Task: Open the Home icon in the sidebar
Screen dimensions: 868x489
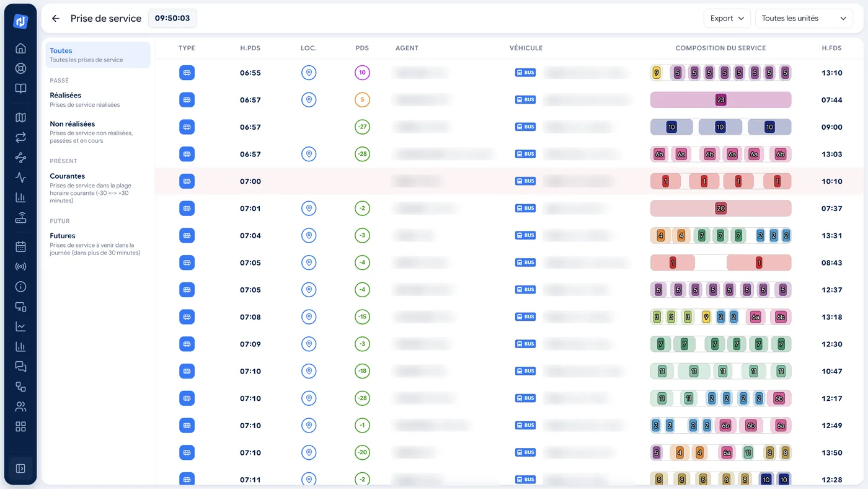Action: [20, 48]
